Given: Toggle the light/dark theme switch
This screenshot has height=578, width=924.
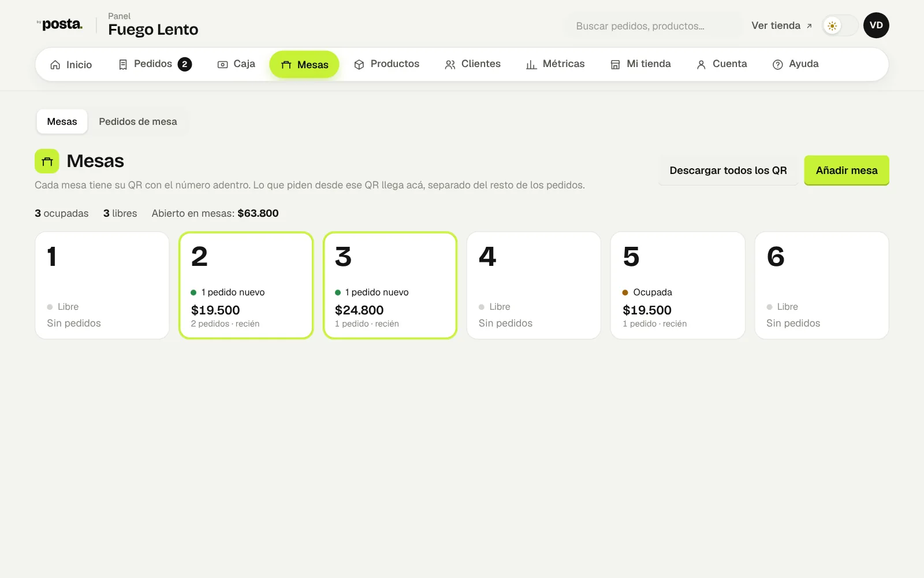Looking at the screenshot, I should tap(840, 25).
